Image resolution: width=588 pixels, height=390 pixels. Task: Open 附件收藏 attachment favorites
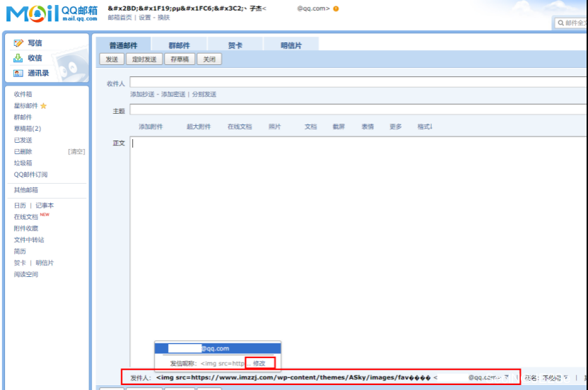click(x=26, y=228)
